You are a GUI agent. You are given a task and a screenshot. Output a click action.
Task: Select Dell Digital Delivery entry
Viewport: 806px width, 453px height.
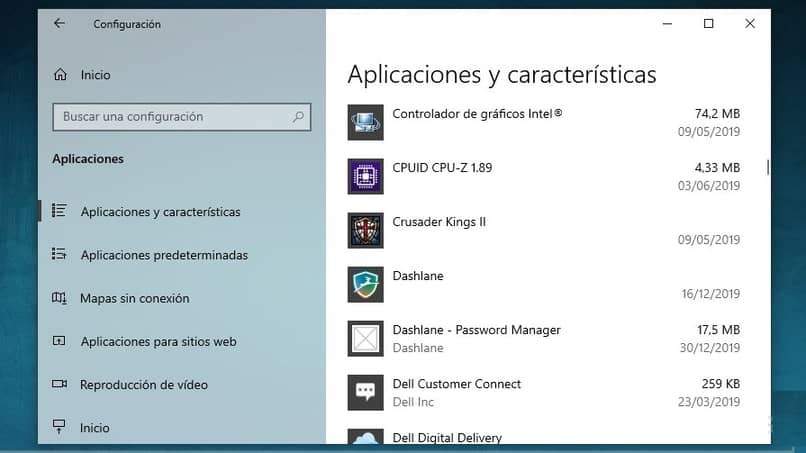pyautogui.click(x=544, y=437)
